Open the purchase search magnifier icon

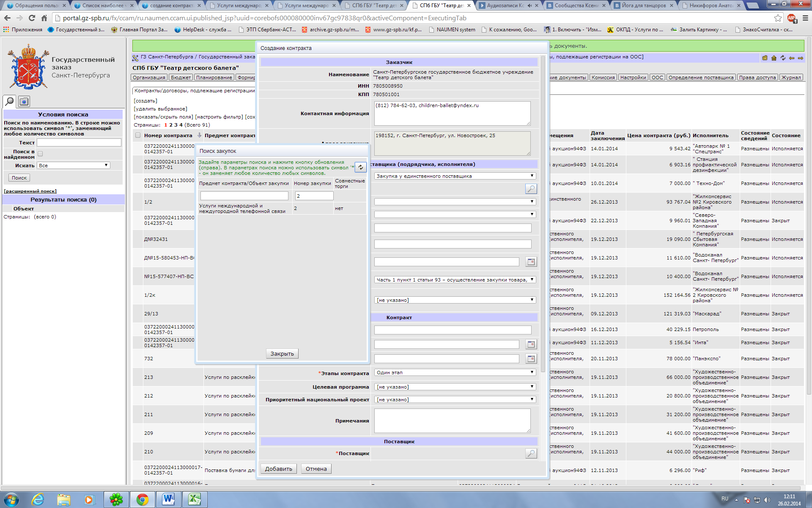531,189
